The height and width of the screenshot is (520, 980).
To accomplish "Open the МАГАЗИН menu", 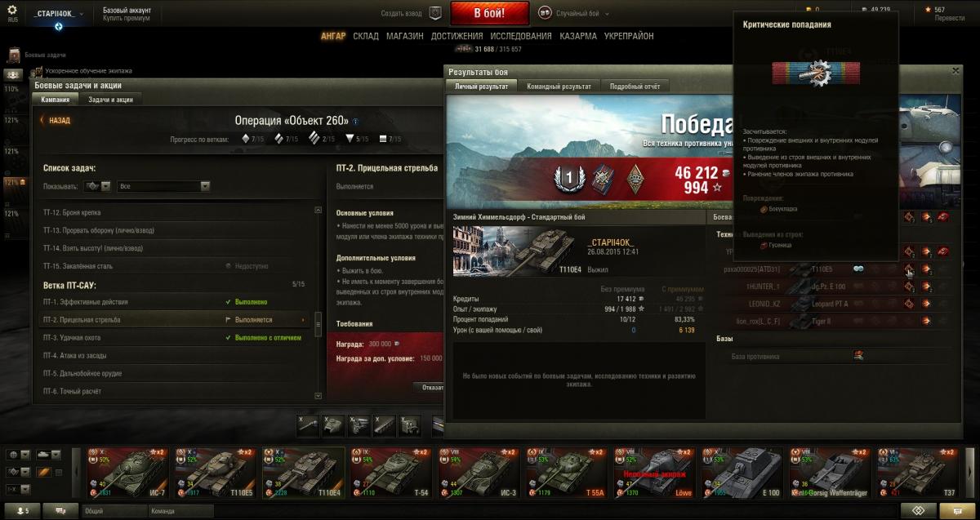I will click(404, 36).
